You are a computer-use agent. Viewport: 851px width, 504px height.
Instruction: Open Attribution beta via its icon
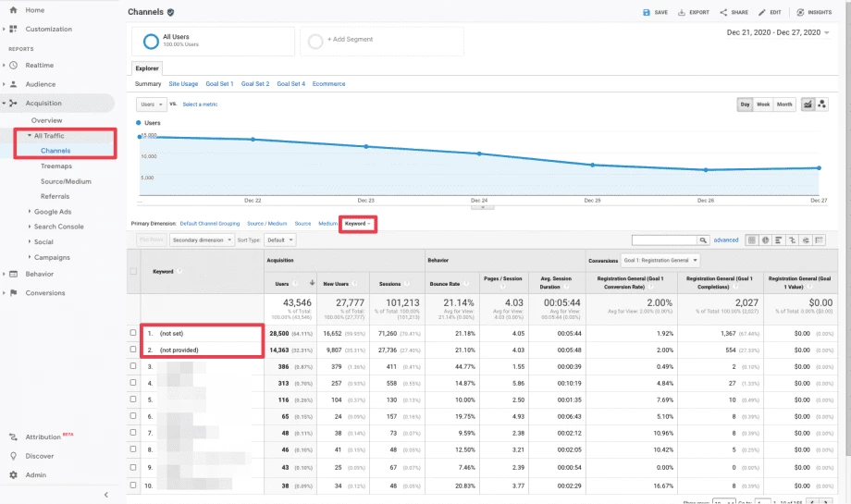click(x=14, y=436)
